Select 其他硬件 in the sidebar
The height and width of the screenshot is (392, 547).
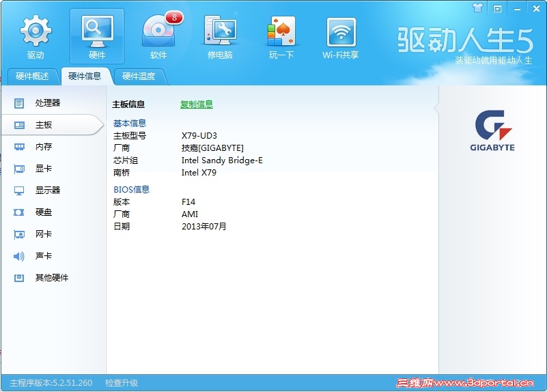(52, 278)
